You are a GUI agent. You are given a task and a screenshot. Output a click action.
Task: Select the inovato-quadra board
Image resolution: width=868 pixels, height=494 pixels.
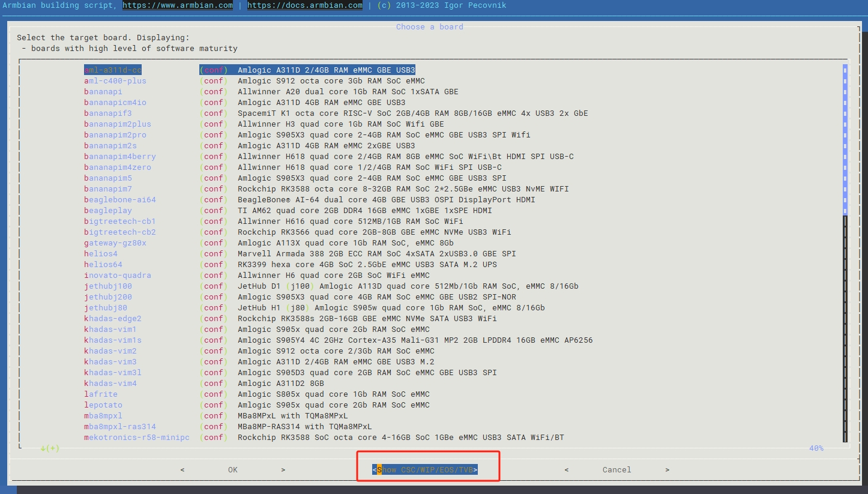pyautogui.click(x=118, y=276)
